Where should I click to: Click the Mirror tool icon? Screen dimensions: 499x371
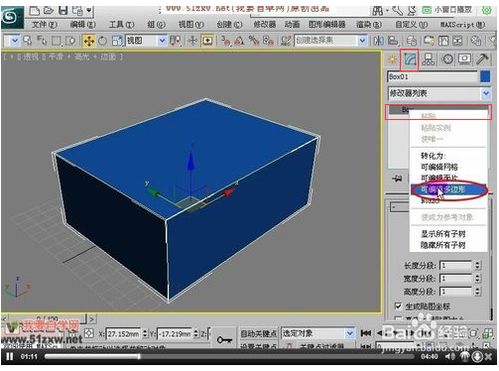(379, 41)
